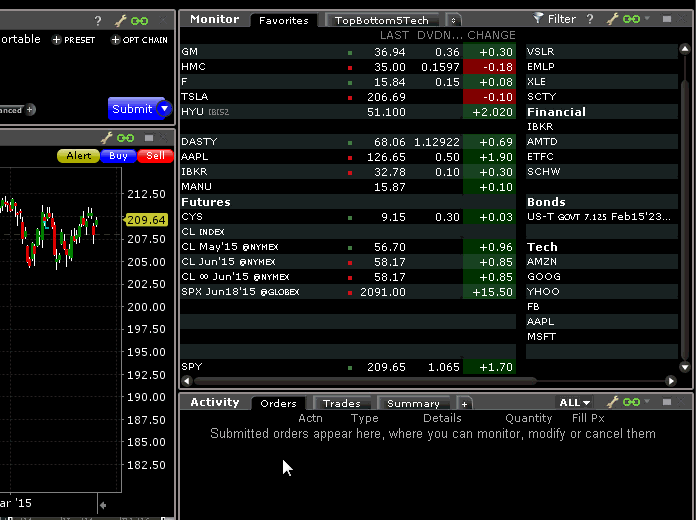The image size is (696, 520).
Task: Select YHOO under Tech
Action: pyautogui.click(x=602, y=292)
